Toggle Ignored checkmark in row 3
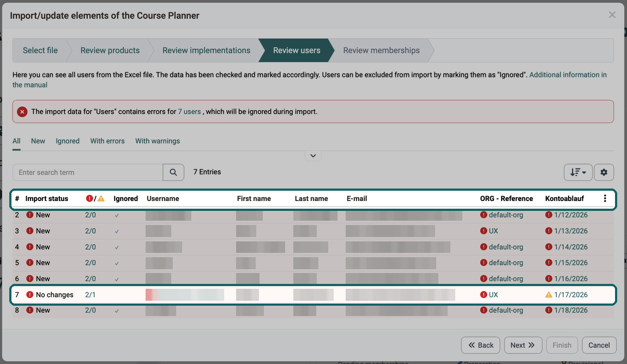 (x=117, y=232)
